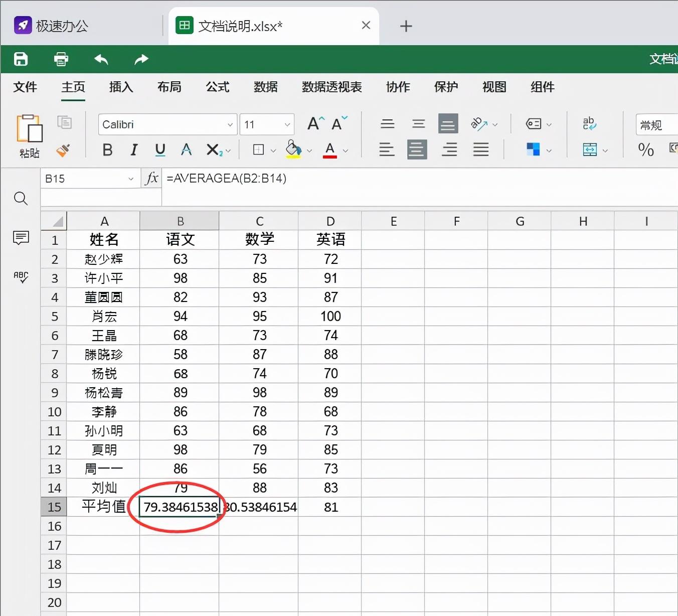The width and height of the screenshot is (678, 616).
Task: Align text right horizontally
Action: click(x=449, y=149)
